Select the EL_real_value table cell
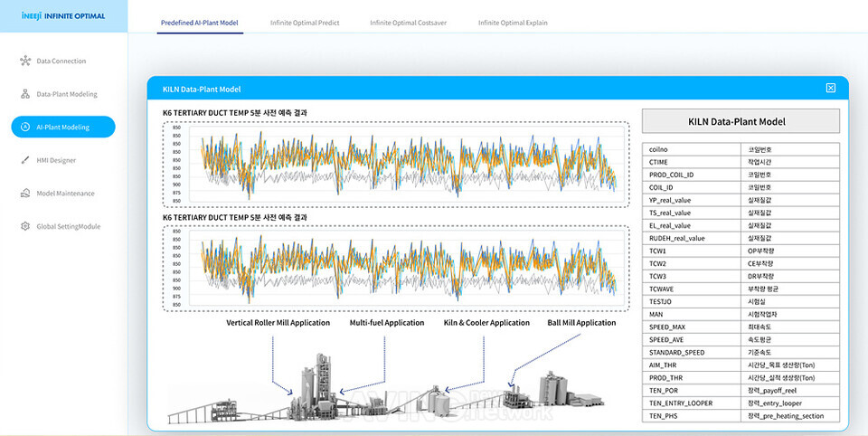This screenshot has width=868, height=436. coord(692,225)
